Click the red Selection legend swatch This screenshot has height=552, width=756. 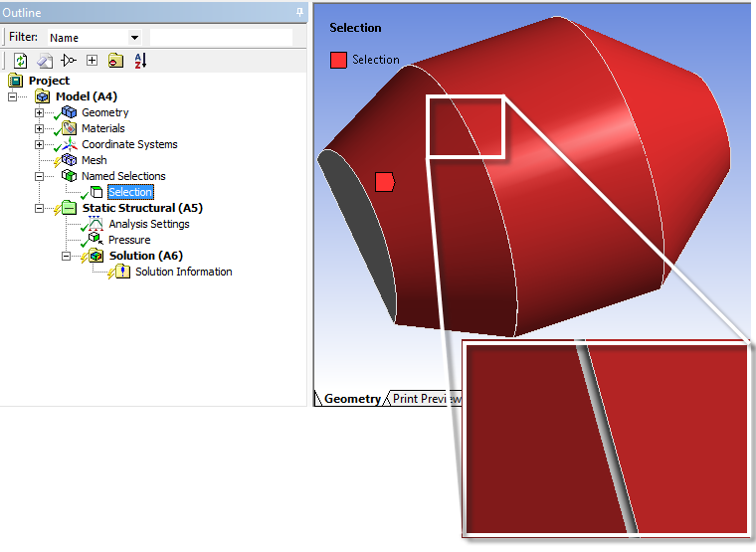tap(338, 61)
